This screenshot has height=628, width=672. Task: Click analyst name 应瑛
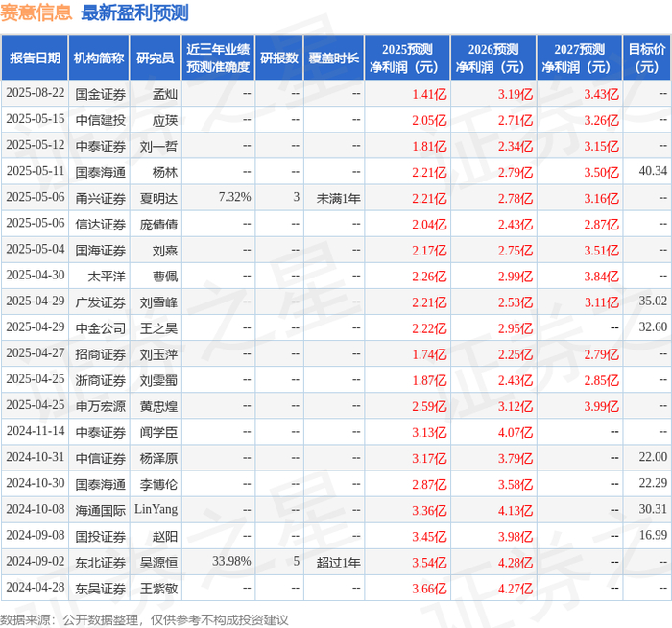(165, 120)
